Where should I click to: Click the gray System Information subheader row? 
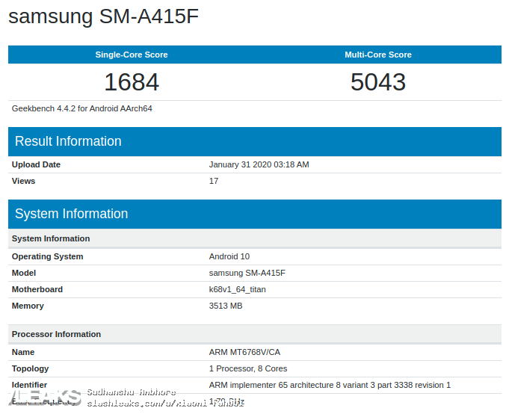pos(254,238)
